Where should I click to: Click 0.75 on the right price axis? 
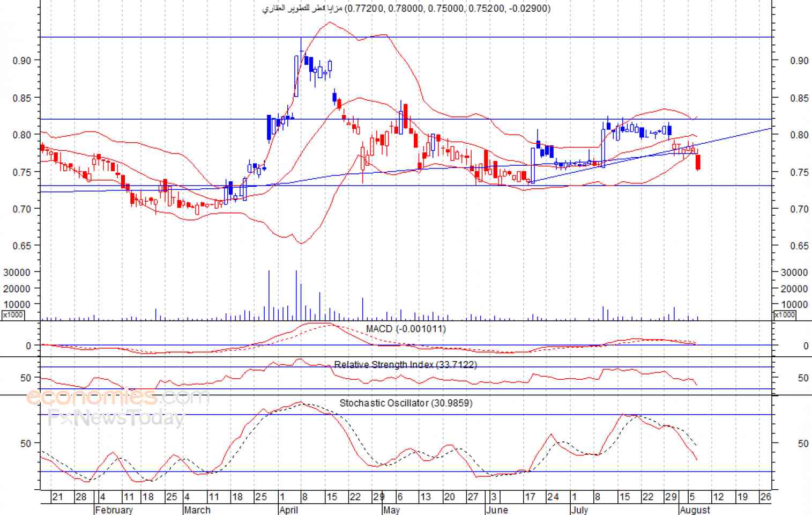pyautogui.click(x=799, y=172)
